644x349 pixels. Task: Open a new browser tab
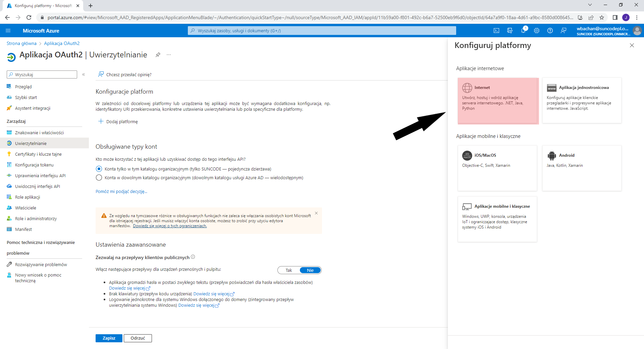pyautogui.click(x=91, y=6)
